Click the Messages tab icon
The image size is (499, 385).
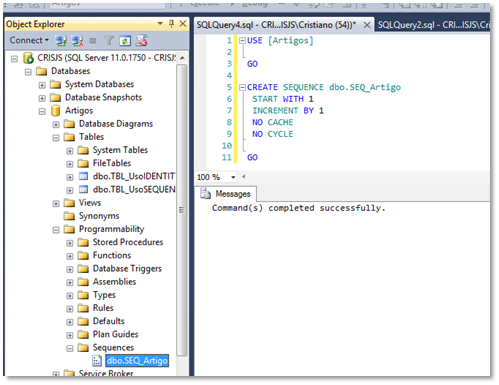[x=205, y=193]
